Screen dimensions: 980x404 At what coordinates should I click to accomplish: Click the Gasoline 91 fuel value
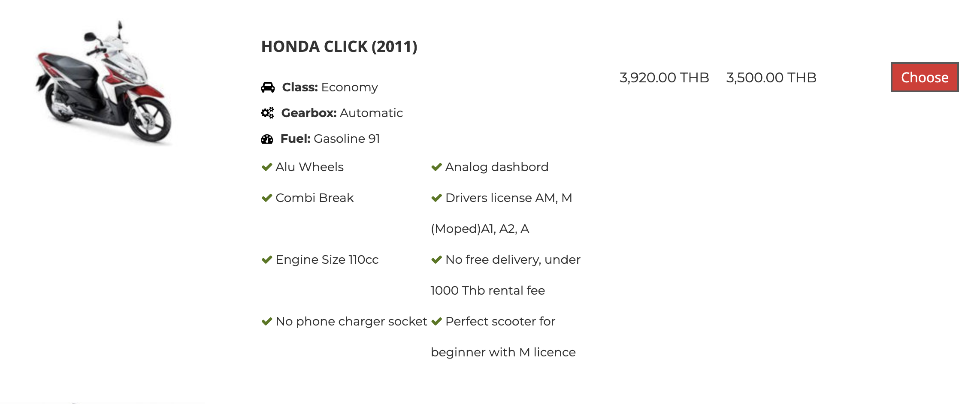[347, 139]
